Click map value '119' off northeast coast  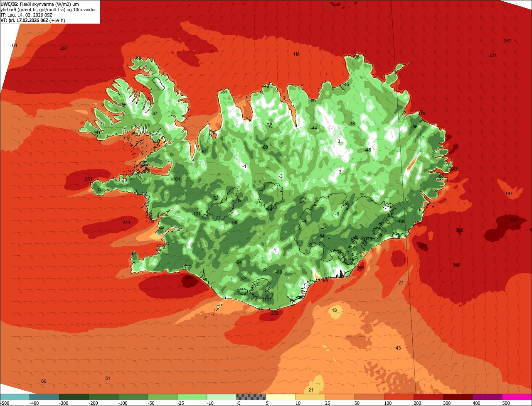coord(421,113)
